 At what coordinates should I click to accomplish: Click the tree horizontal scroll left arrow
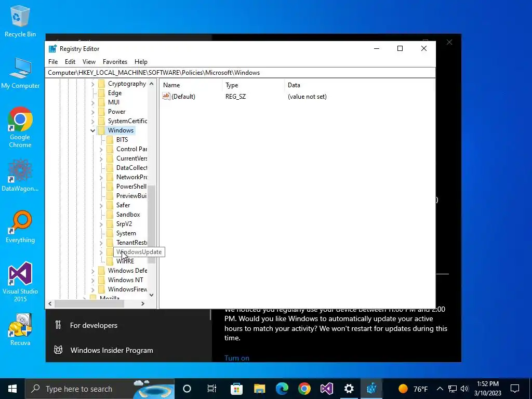click(50, 303)
